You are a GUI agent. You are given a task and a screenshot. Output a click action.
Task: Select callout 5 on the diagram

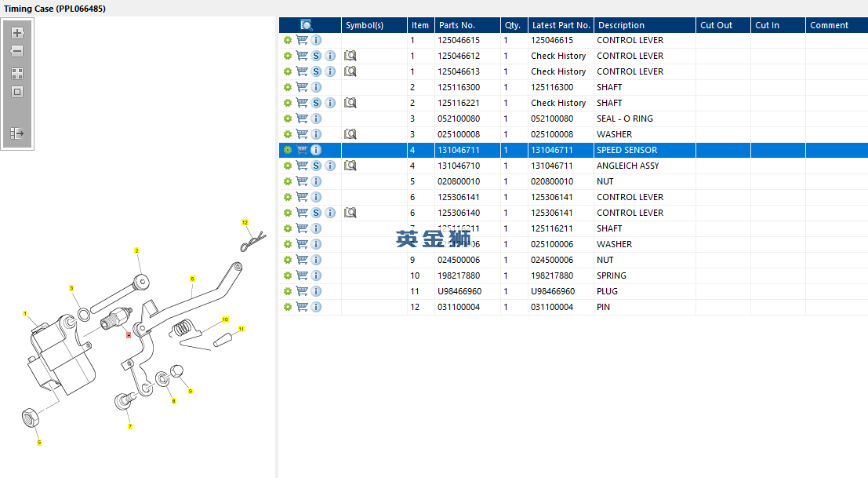pyautogui.click(x=39, y=443)
